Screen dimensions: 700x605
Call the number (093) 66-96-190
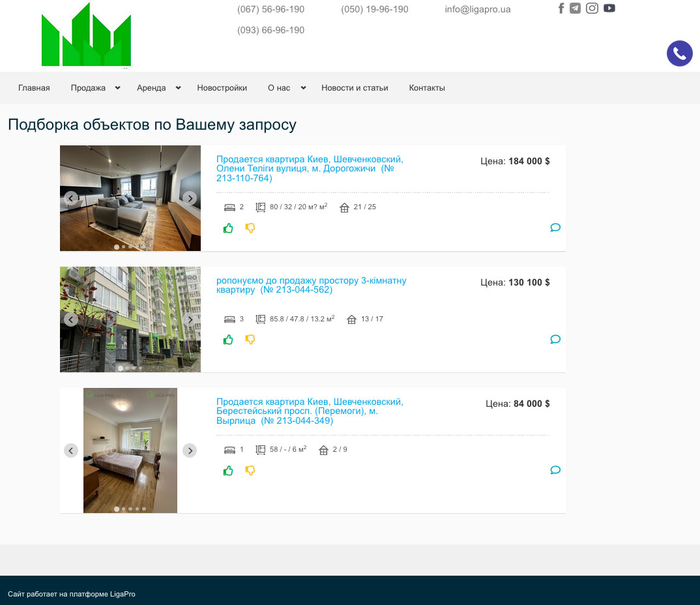270,31
